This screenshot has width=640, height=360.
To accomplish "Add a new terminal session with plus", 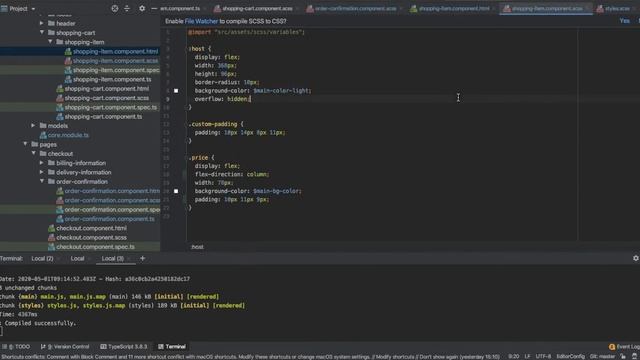I will coord(142,258).
